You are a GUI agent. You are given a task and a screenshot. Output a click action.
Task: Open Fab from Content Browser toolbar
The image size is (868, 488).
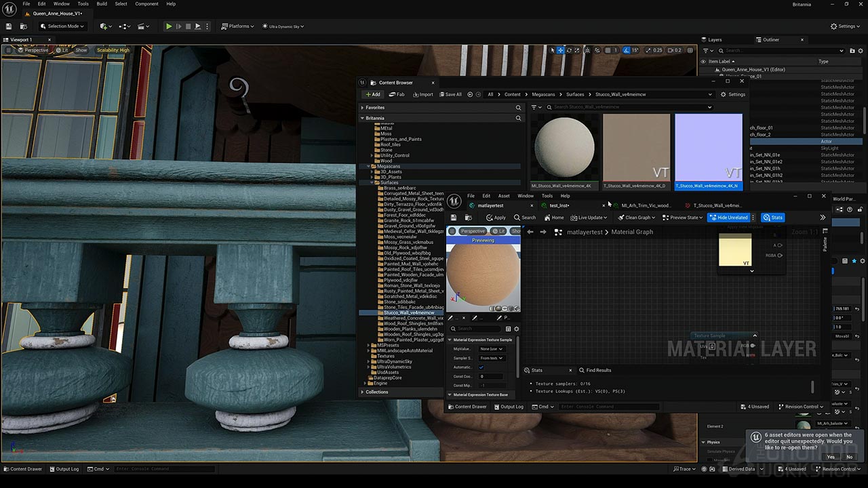pos(397,94)
